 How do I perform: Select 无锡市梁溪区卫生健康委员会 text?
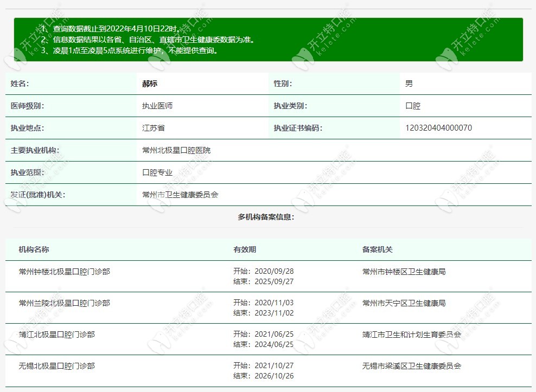(412, 366)
